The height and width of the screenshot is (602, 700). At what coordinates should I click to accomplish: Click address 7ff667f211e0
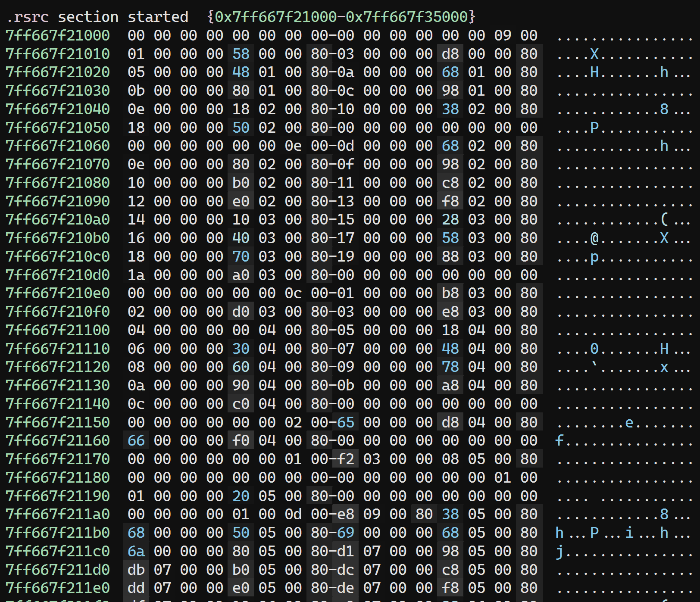[58, 588]
